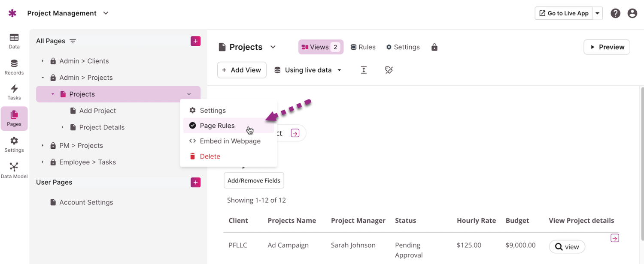Open the Go to Live App dropdown arrow
Viewport: 644px width, 264px height.
pos(597,13)
